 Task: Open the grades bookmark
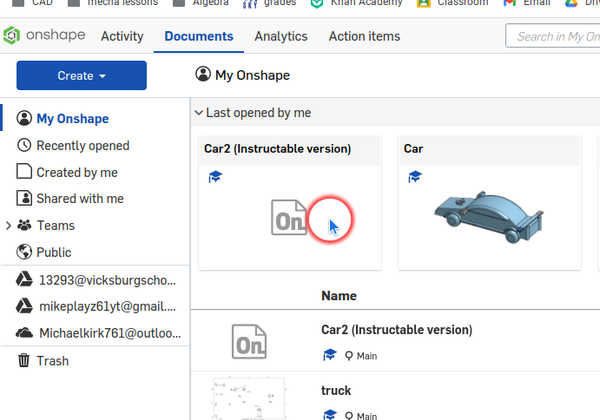[x=269, y=3]
